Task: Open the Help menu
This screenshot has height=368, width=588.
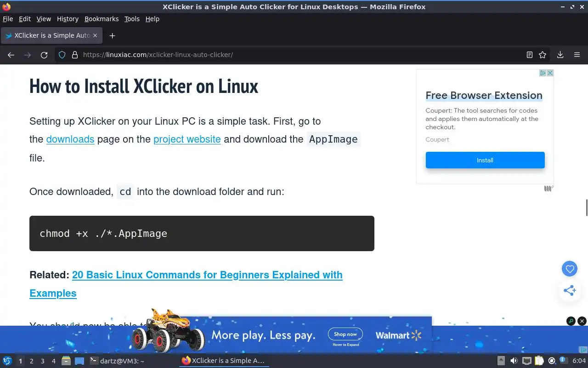Action: coord(153,19)
